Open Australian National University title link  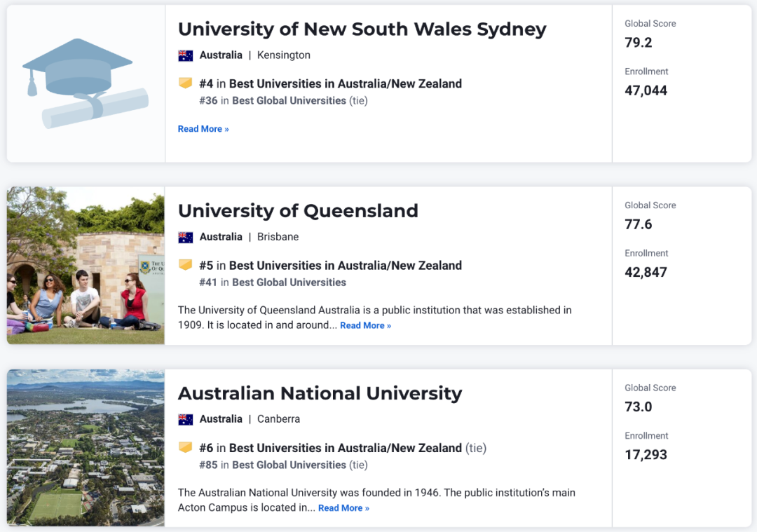[x=320, y=393]
